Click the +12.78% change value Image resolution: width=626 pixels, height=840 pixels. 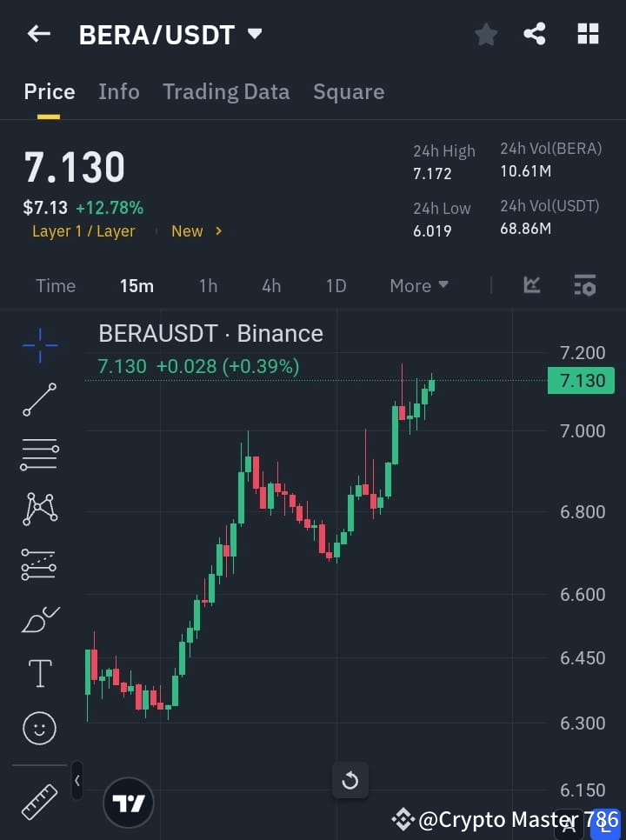pos(110,208)
